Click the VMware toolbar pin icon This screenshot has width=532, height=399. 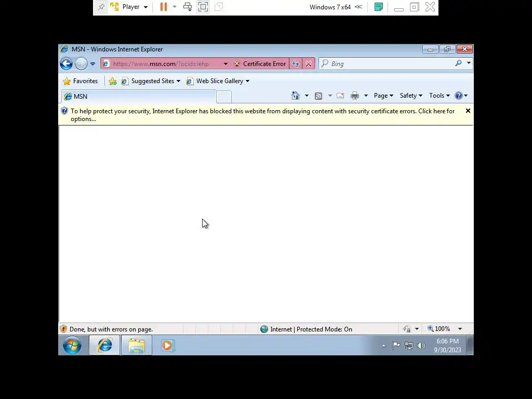pyautogui.click(x=101, y=7)
